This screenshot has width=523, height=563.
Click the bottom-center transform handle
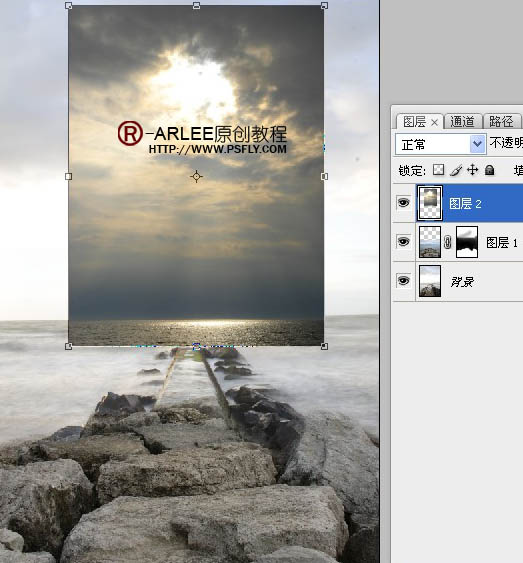click(196, 346)
